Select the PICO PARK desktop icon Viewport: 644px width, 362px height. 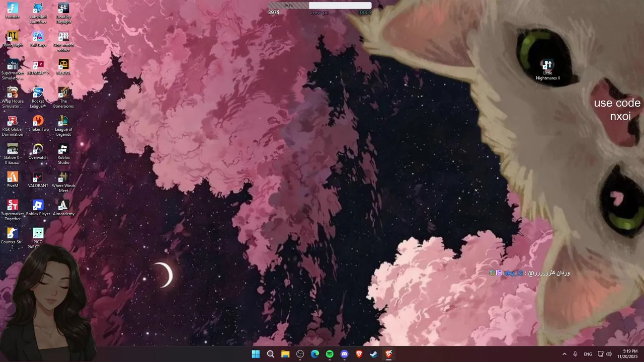coord(38,238)
